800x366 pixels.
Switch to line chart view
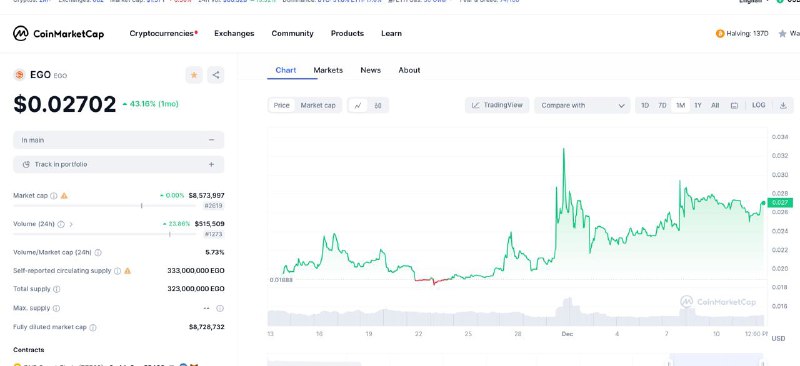pyautogui.click(x=358, y=106)
